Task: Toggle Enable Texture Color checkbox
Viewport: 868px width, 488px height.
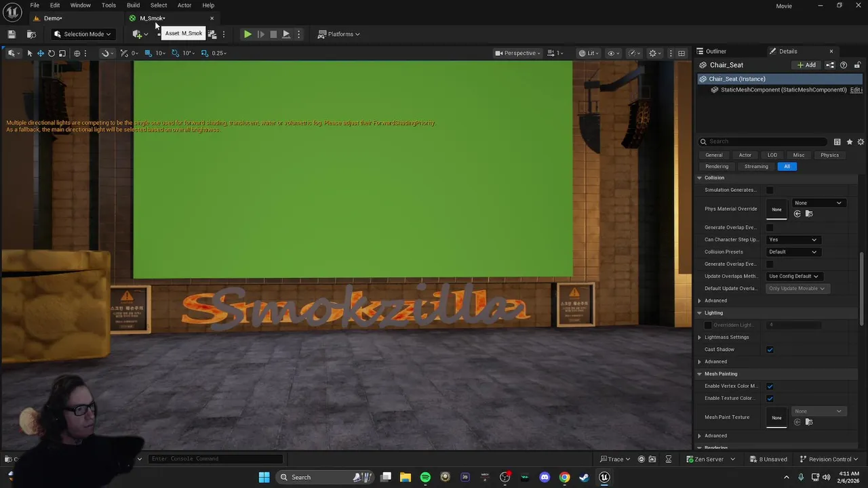Action: tap(770, 399)
